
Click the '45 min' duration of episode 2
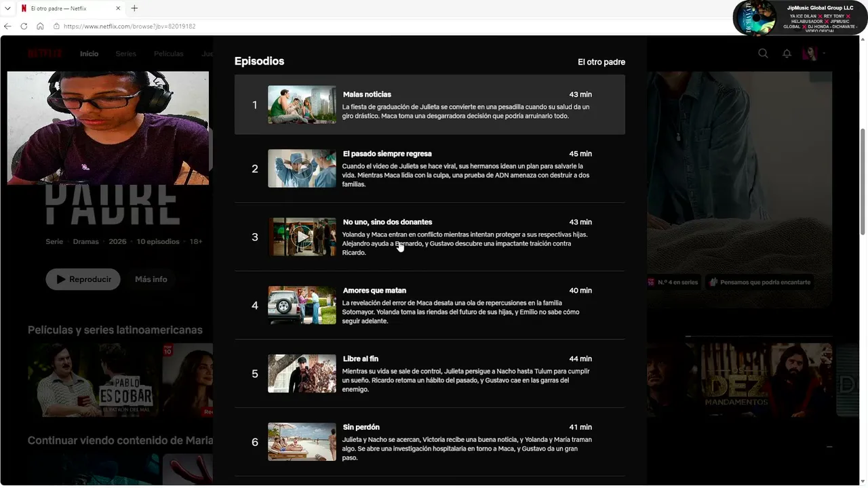pyautogui.click(x=580, y=154)
